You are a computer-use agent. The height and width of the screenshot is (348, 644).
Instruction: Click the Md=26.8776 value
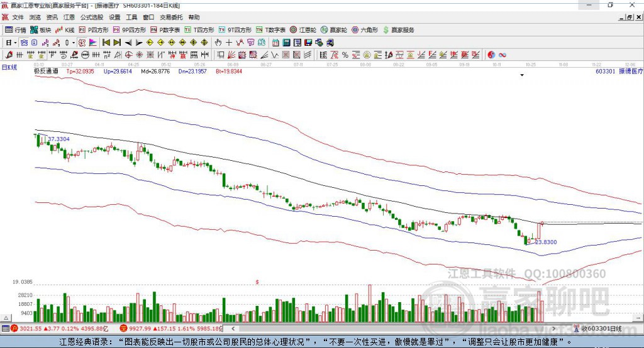coord(155,71)
